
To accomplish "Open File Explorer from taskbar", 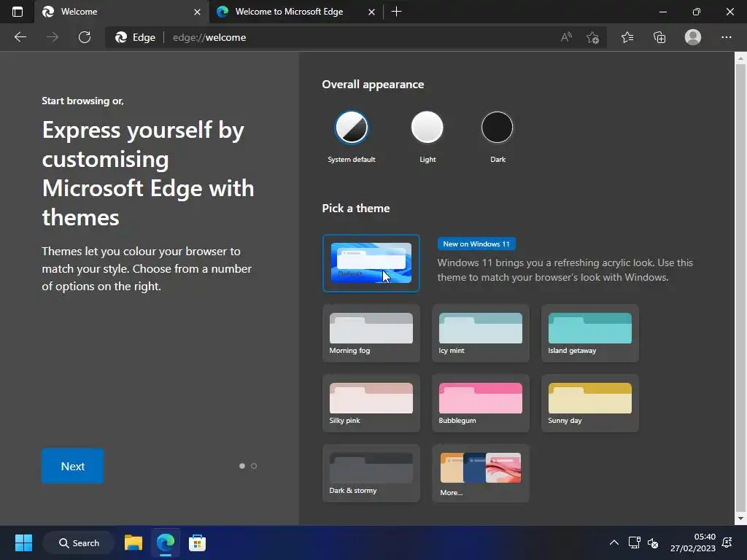I will coord(133,542).
